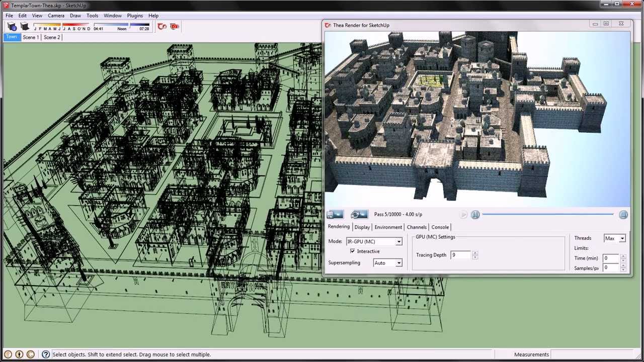This screenshot has width=644, height=362.
Task: Click the Time (min) input field
Action: [x=611, y=258]
